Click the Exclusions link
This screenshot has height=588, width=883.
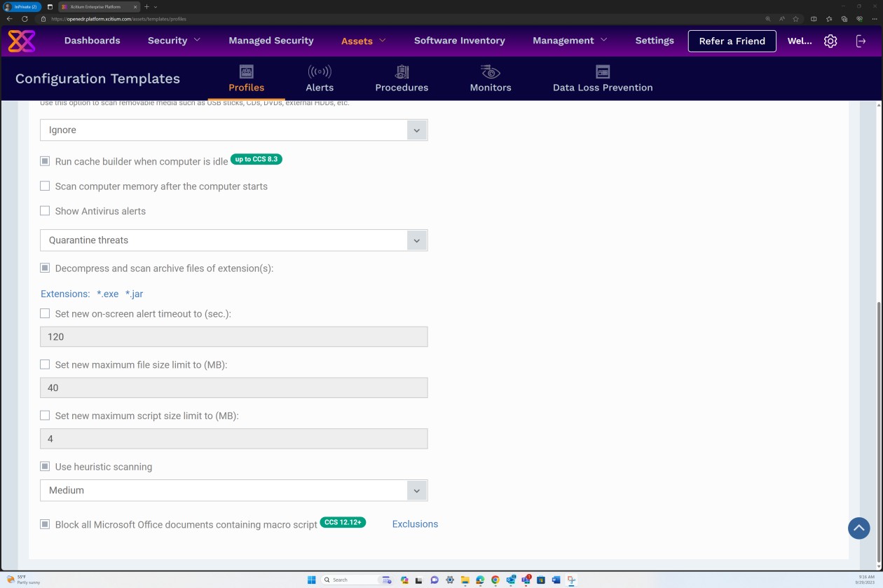415,524
